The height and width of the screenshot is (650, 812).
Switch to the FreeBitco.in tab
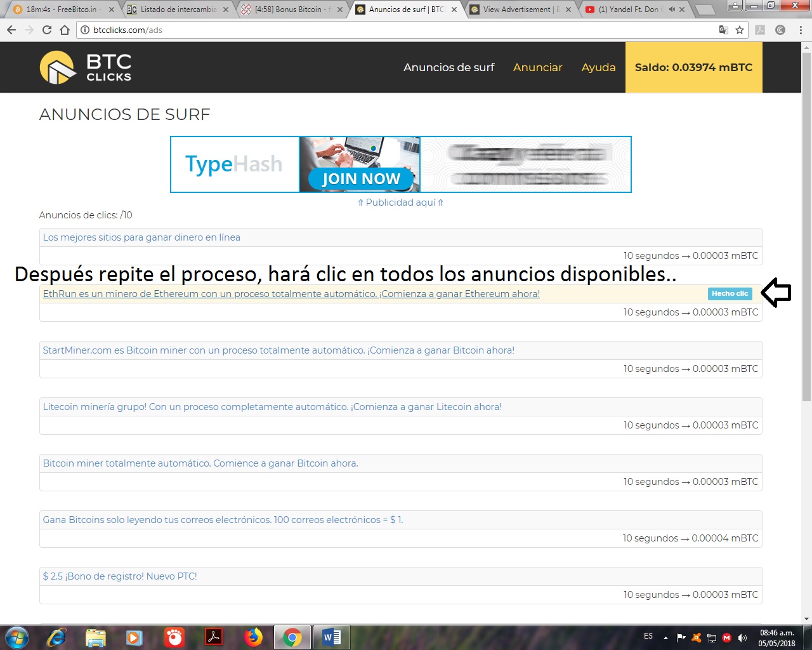pyautogui.click(x=63, y=10)
